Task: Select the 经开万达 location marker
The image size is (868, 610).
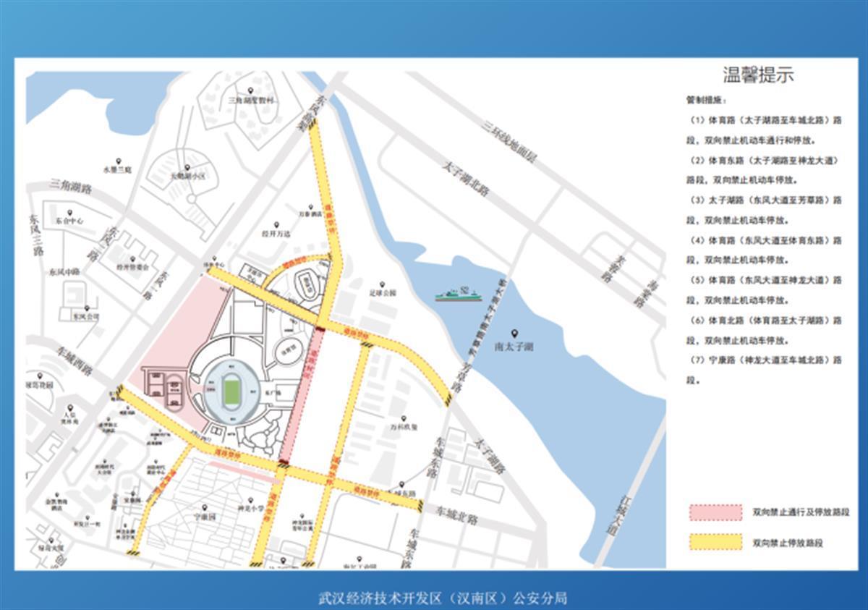Action: click(276, 224)
